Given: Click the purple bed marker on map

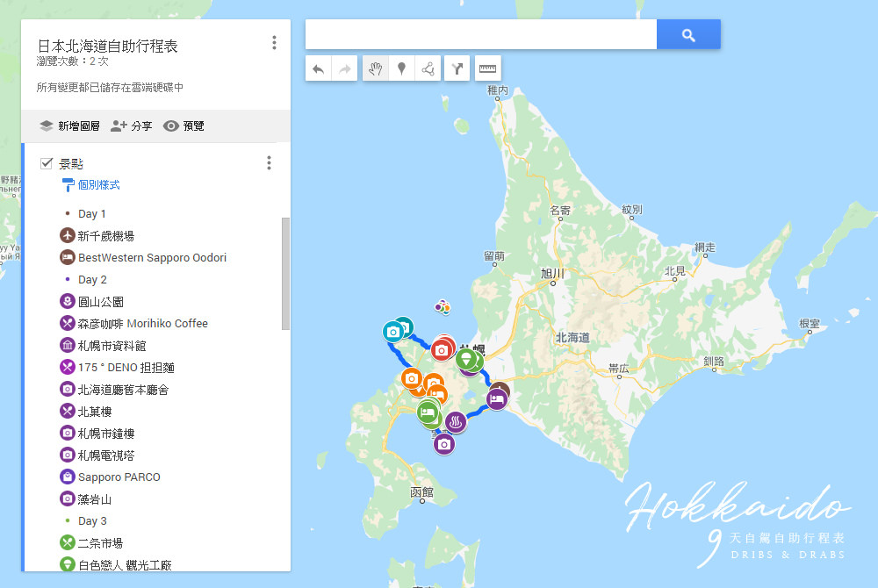Looking at the screenshot, I should pyautogui.click(x=497, y=399).
